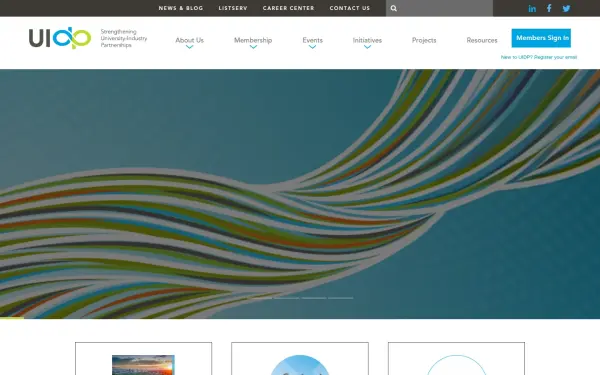
Task: Open the card with sunset thumbnail
Action: [143, 359]
